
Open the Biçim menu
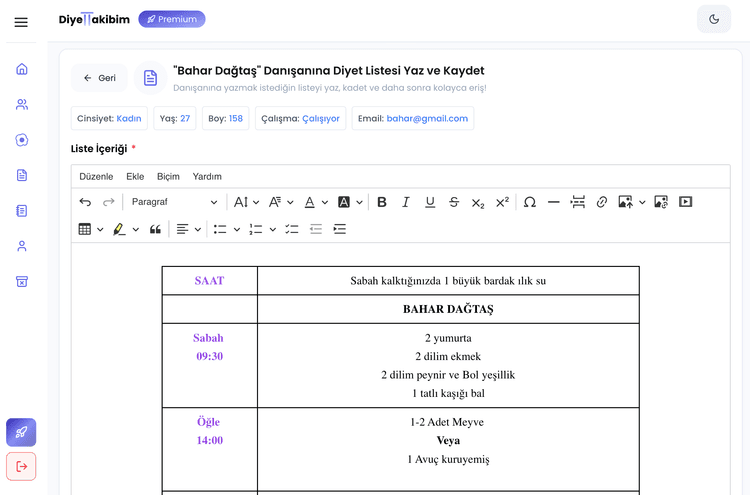point(168,176)
